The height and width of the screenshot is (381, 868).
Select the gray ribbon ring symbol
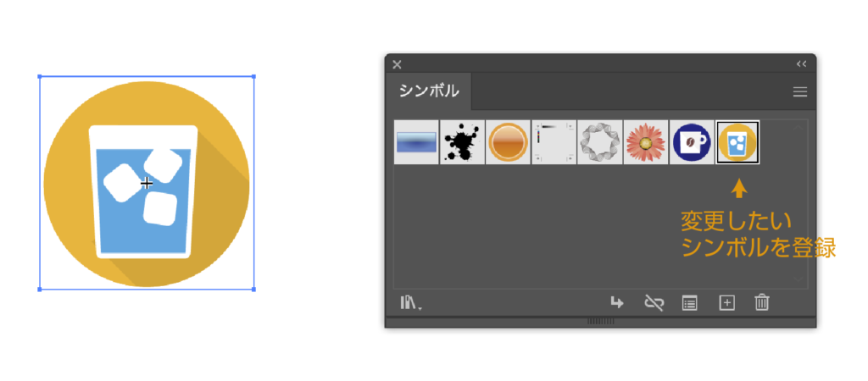(x=599, y=142)
